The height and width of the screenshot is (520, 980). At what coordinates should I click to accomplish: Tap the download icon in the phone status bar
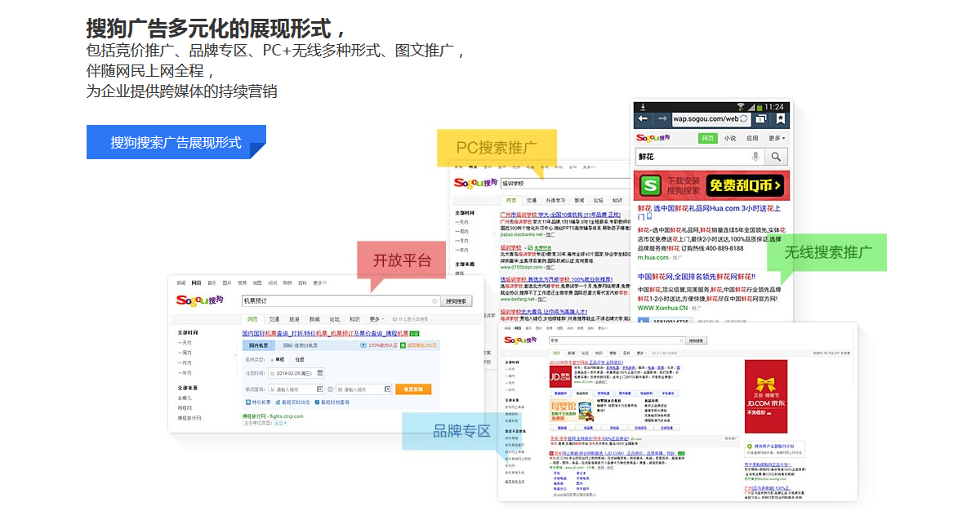[644, 106]
